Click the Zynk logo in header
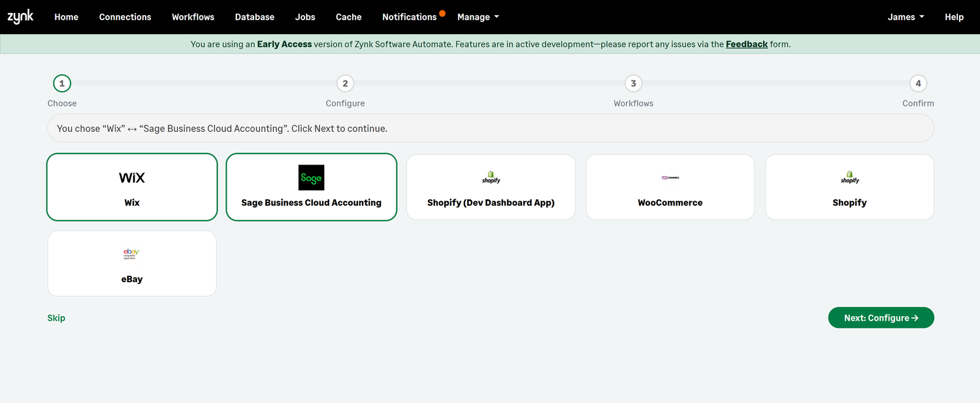The image size is (980, 403). [x=20, y=17]
